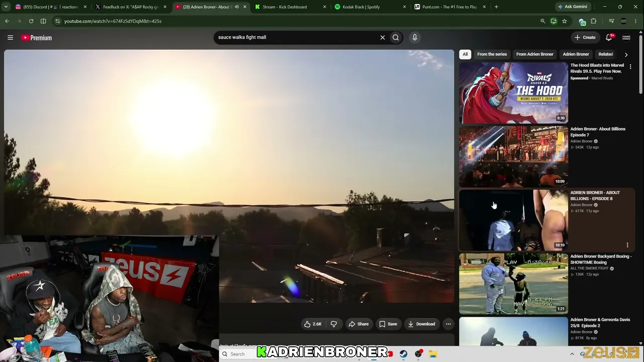Click the magnifier search button
Image resolution: width=644 pixels, height=362 pixels.
point(396,37)
